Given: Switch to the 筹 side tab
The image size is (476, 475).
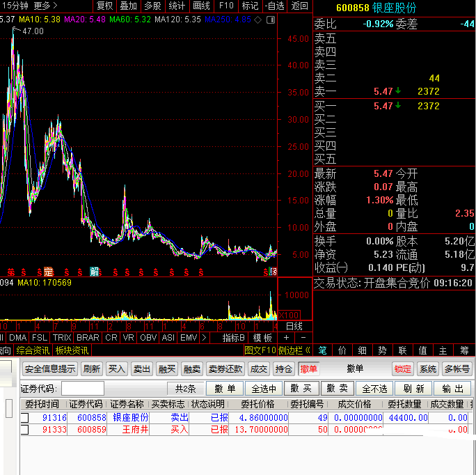Looking at the screenshot, I should 464,350.
